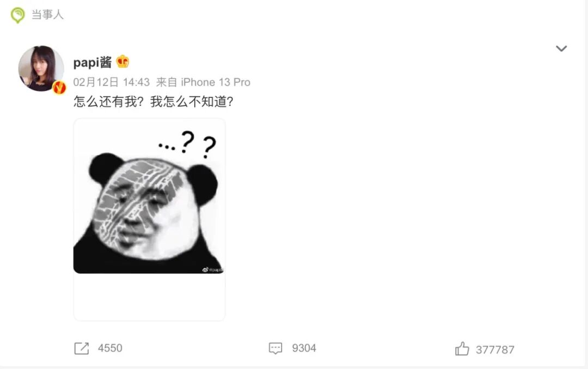Viewport: 588px width, 369px height.
Task: Open the 02月12日 14:43 timestamp
Action: (x=112, y=82)
